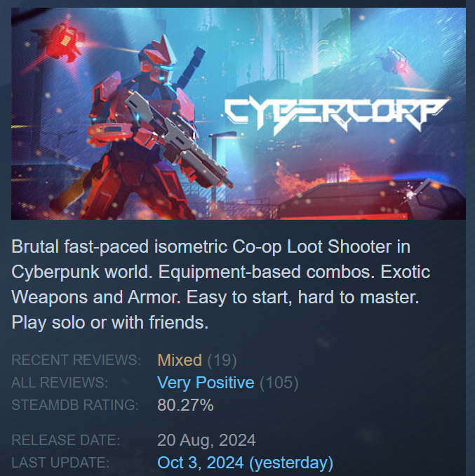Click the ALL REVIEWS label
Screen dimensions: 475x476
point(60,383)
